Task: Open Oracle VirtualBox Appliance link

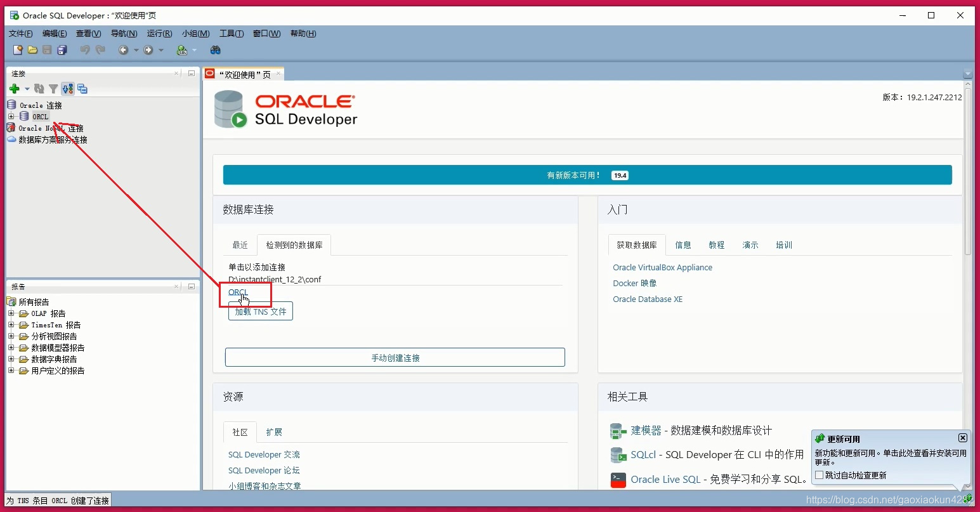Action: 662,268
